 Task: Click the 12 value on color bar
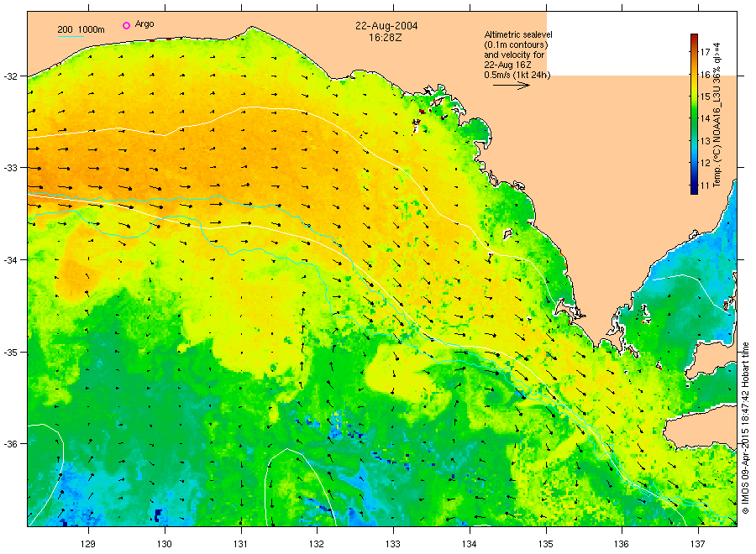705,164
